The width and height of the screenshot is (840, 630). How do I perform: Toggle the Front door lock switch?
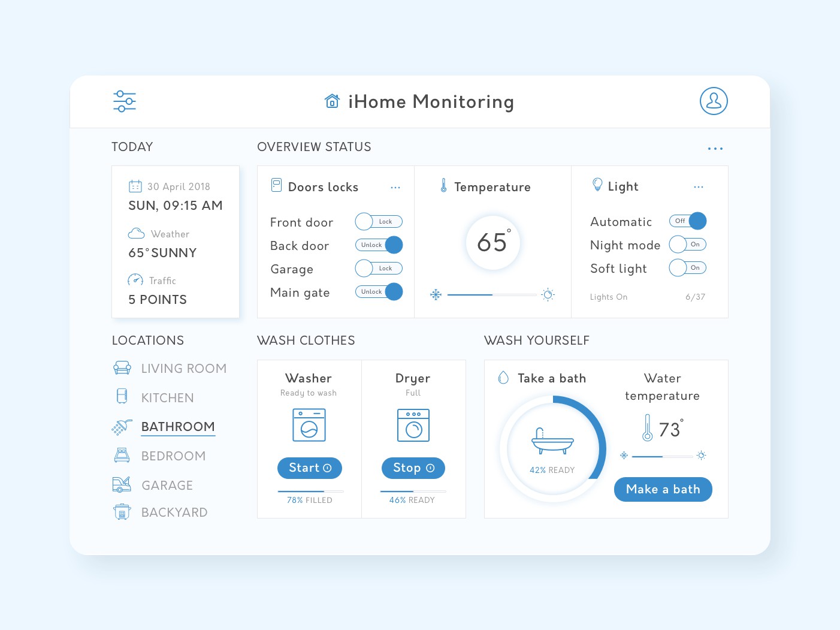pos(379,221)
